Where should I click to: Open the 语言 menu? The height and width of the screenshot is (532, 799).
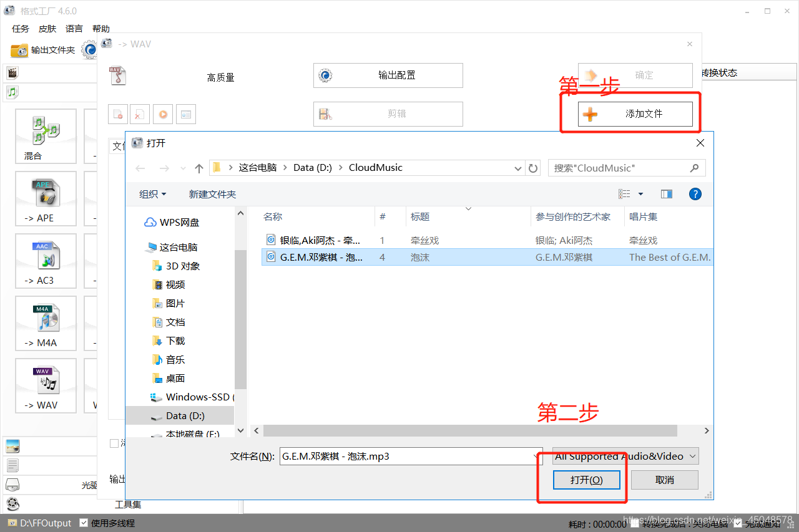(74, 29)
